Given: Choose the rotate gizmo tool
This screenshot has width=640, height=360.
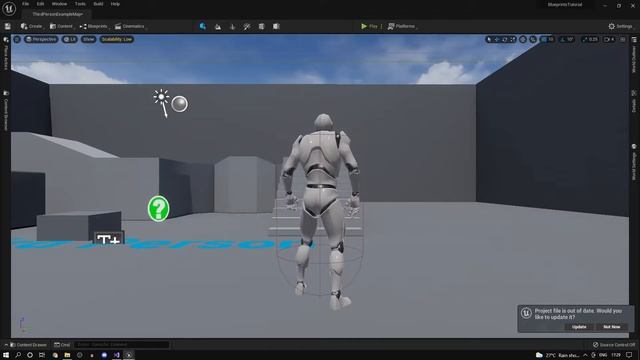Looking at the screenshot, I should pyautogui.click(x=504, y=40).
